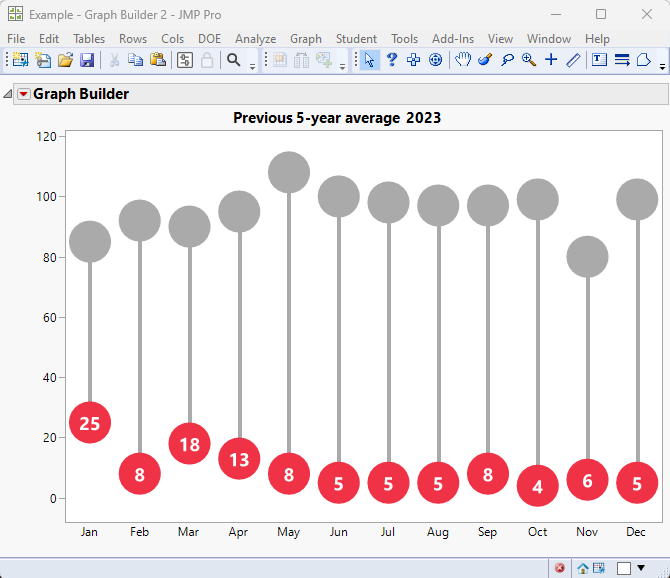Click the red error indicator in status bar
670x578 pixels.
click(559, 568)
